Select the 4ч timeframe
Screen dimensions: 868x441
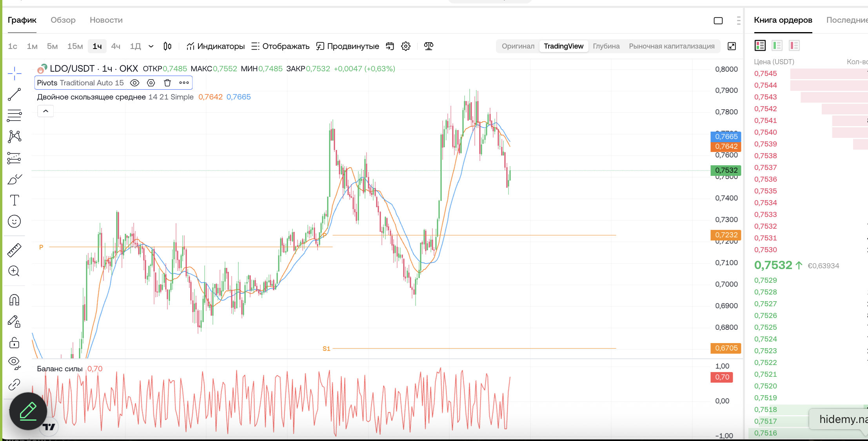[x=116, y=46]
